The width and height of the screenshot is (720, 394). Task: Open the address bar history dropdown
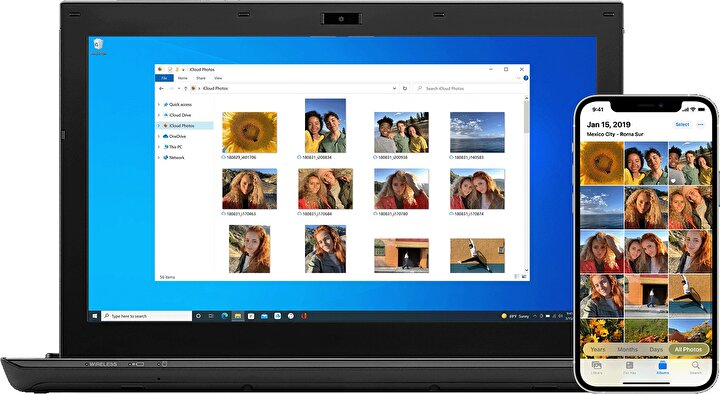pyautogui.click(x=394, y=88)
